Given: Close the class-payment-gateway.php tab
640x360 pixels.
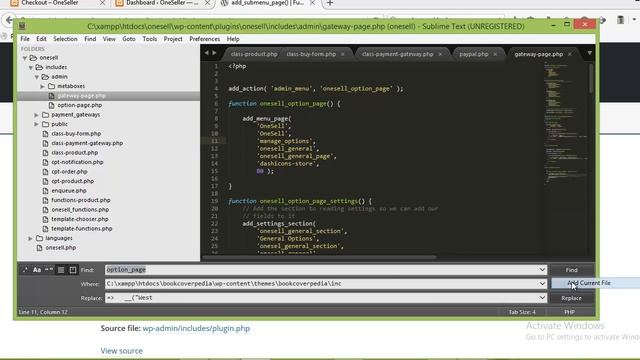Looking at the screenshot, I should click(x=440, y=54).
